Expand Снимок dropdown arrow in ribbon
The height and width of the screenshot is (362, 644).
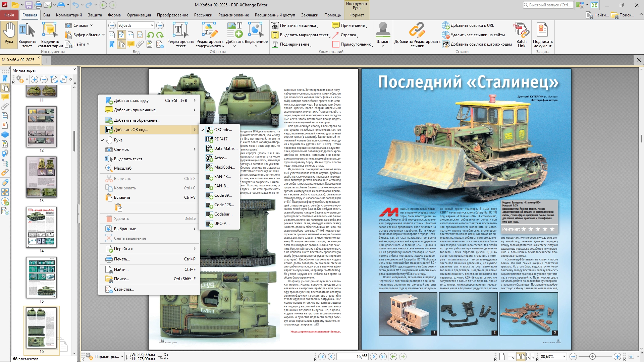(x=91, y=25)
